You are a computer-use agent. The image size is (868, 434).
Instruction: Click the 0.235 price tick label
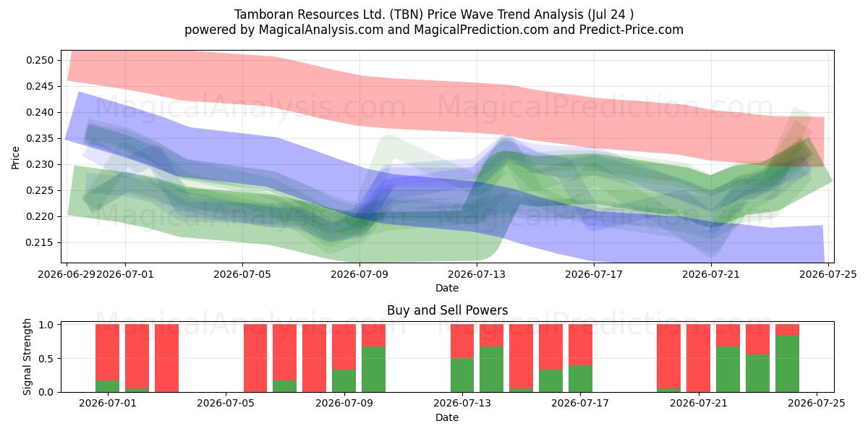pyautogui.click(x=41, y=138)
